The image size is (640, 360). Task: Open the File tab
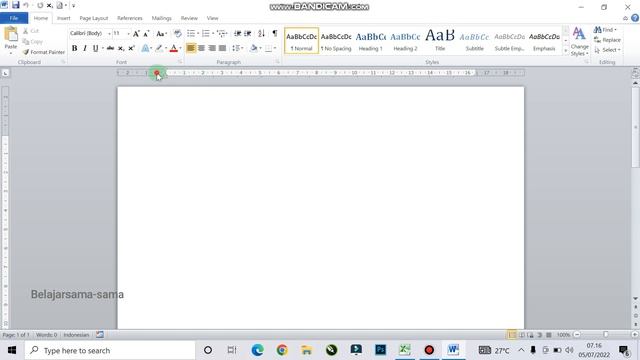[x=14, y=18]
